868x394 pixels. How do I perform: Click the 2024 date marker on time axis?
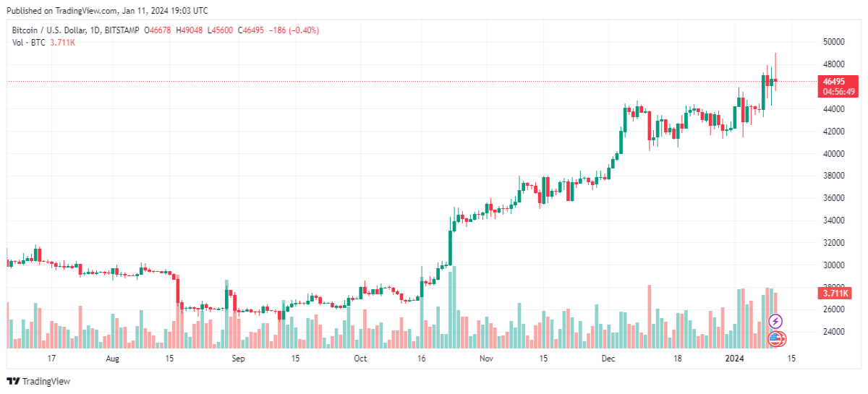(x=735, y=359)
